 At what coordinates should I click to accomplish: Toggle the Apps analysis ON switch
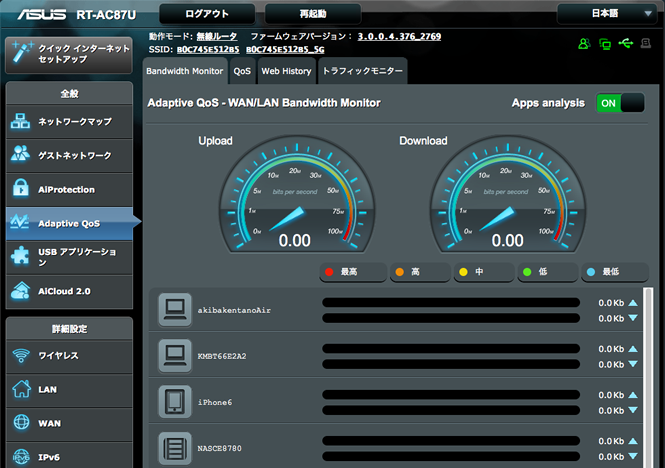coord(620,103)
